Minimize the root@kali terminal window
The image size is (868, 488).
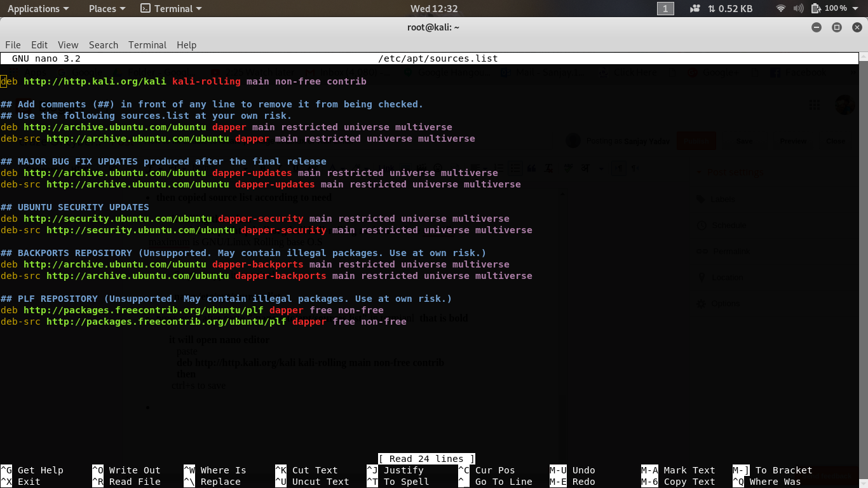817,27
